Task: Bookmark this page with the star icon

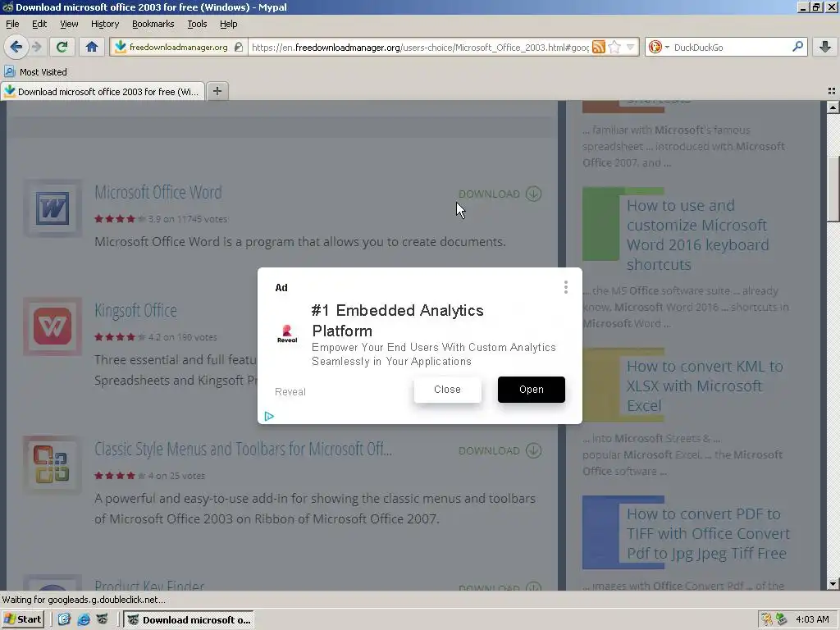Action: tap(614, 47)
